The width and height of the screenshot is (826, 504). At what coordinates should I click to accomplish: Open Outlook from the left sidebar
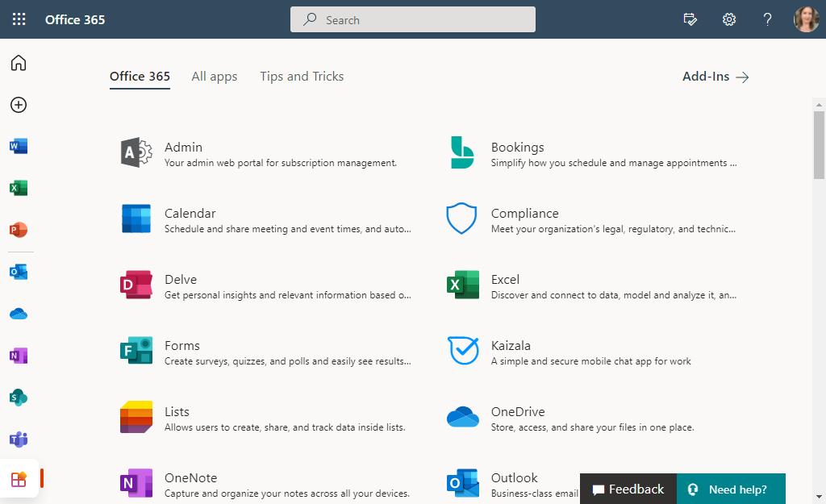pyautogui.click(x=19, y=272)
